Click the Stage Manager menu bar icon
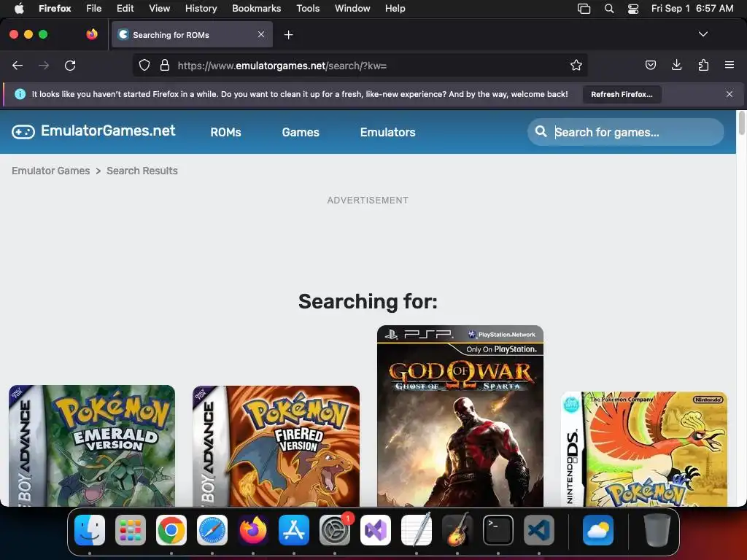 pos(584,8)
